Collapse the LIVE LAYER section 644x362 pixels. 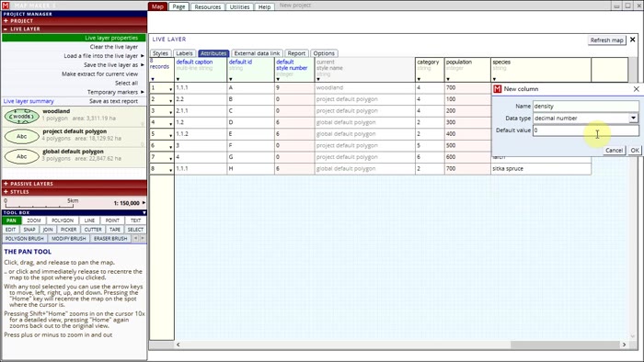point(6,29)
